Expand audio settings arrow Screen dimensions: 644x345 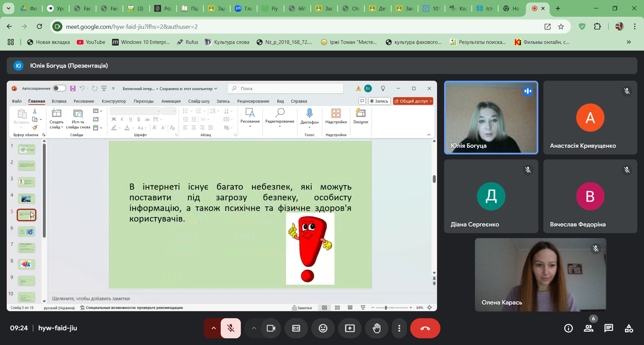click(213, 328)
